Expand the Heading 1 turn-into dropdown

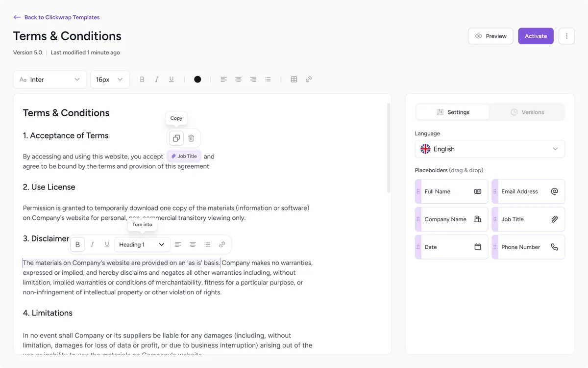(x=142, y=244)
